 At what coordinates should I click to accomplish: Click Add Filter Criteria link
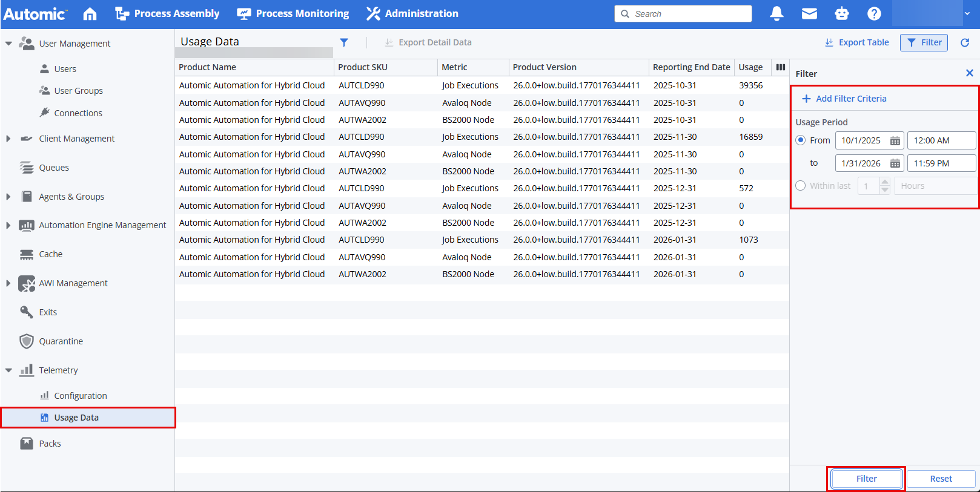844,99
